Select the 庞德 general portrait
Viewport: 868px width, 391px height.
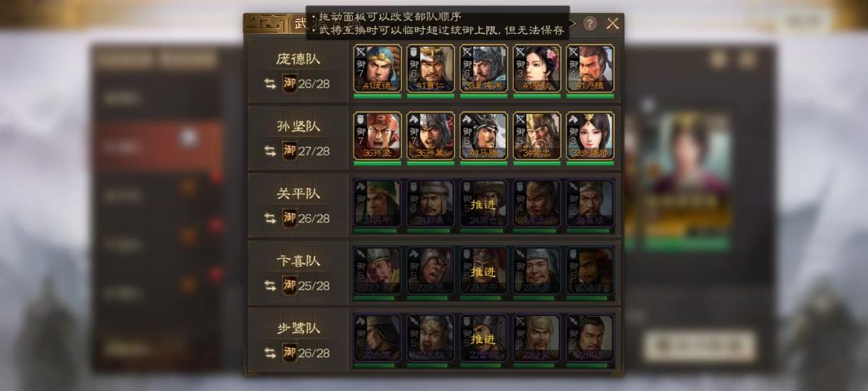click(378, 68)
